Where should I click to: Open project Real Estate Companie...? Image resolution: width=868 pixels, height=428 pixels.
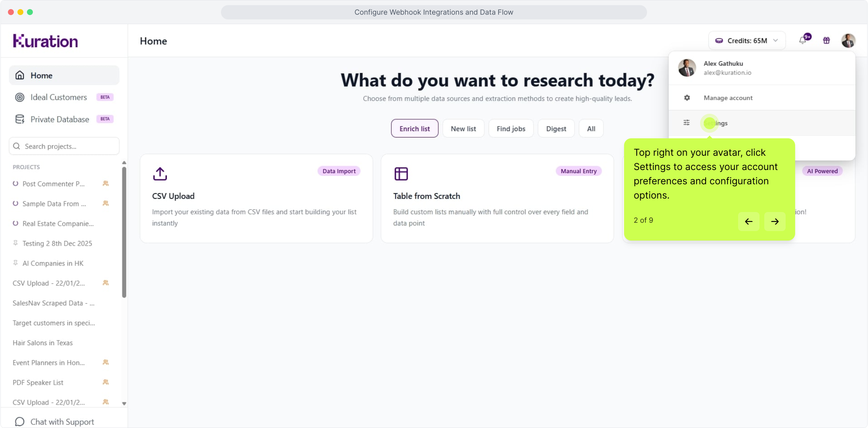[x=58, y=223]
